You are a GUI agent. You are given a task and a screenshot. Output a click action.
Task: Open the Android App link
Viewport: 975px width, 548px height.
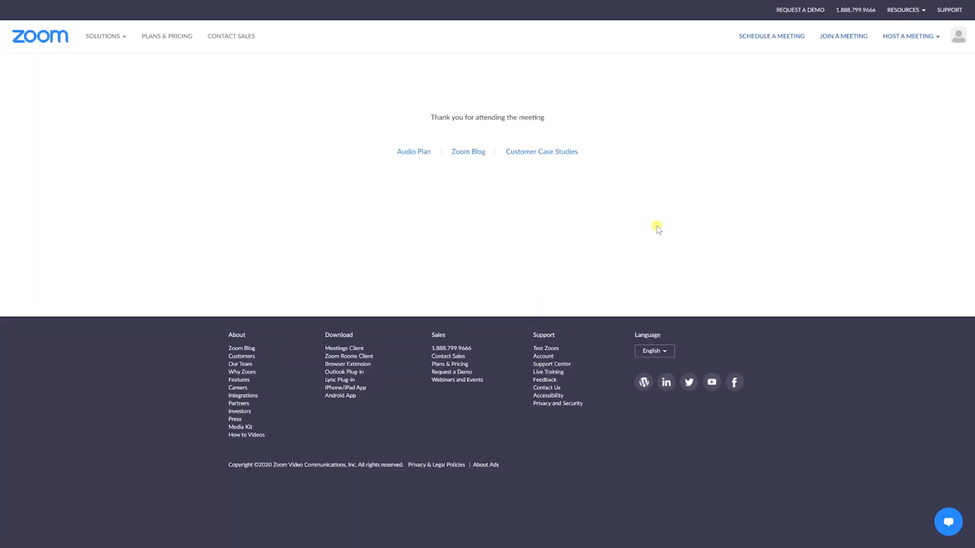click(x=340, y=396)
